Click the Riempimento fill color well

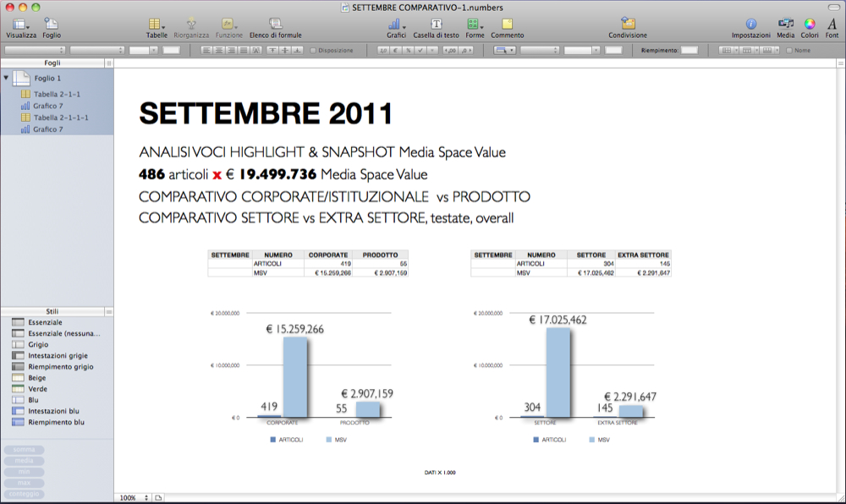coord(689,51)
